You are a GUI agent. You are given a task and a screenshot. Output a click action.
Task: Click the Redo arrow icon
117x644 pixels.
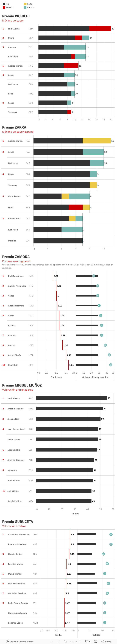58,642
